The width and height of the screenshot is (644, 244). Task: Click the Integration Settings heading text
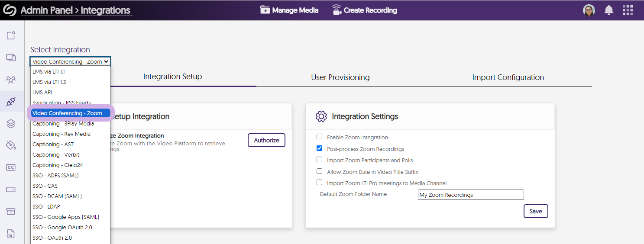coord(365,116)
